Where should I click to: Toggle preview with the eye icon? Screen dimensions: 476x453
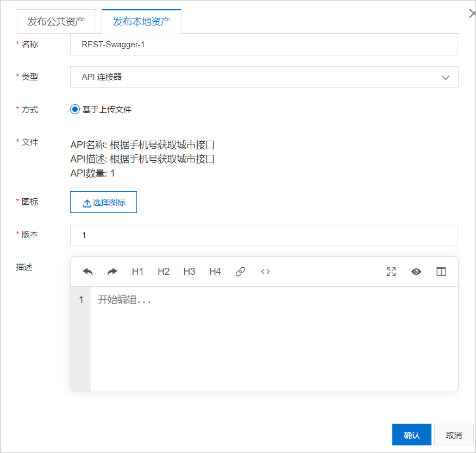click(x=416, y=272)
